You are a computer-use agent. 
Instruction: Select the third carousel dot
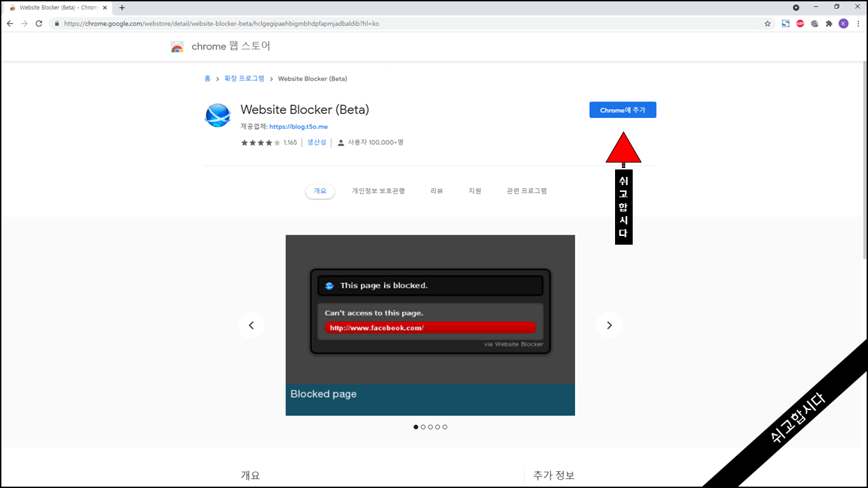pos(430,427)
